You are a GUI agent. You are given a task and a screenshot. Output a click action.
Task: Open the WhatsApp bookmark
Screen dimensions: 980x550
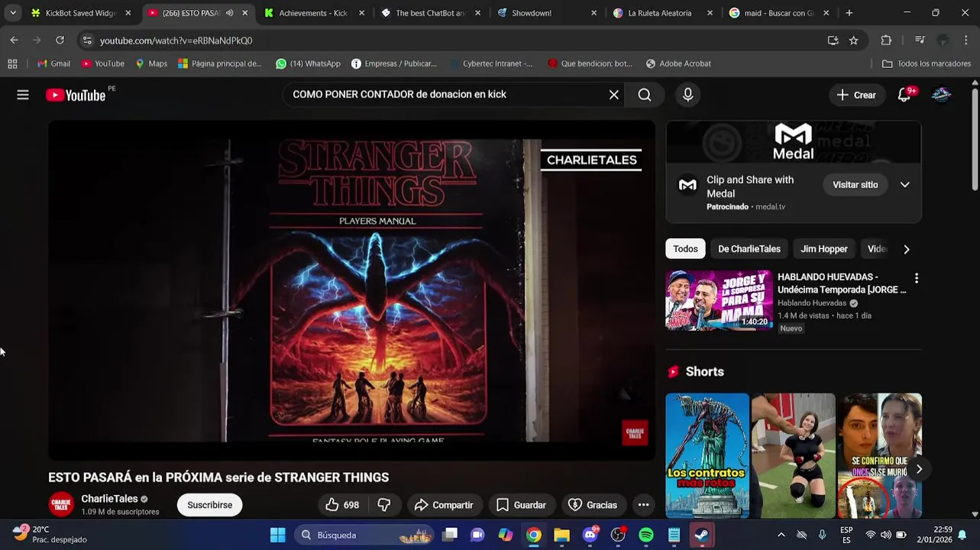click(x=308, y=63)
